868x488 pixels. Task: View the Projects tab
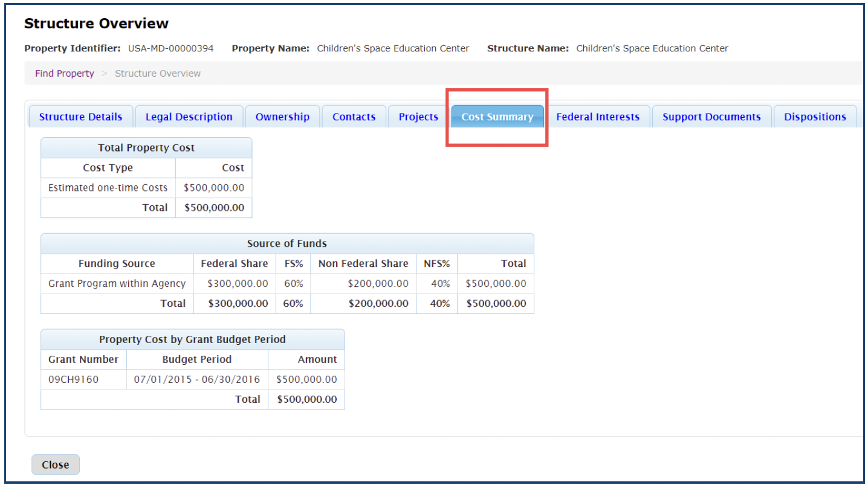(x=418, y=117)
